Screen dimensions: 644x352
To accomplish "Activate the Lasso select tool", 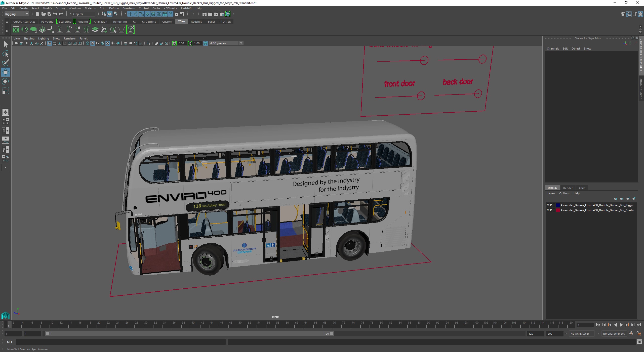I will pyautogui.click(x=6, y=54).
